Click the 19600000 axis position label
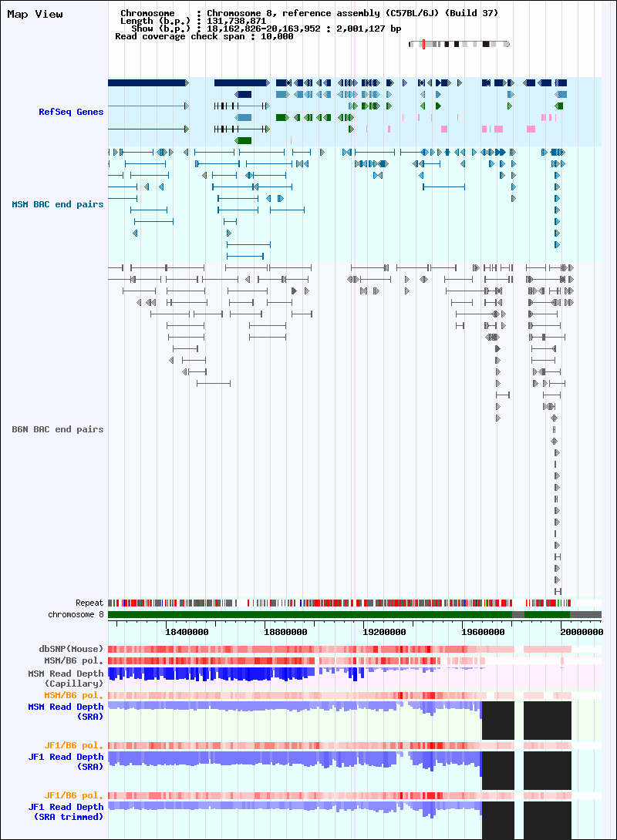The height and width of the screenshot is (840, 617). [x=483, y=632]
